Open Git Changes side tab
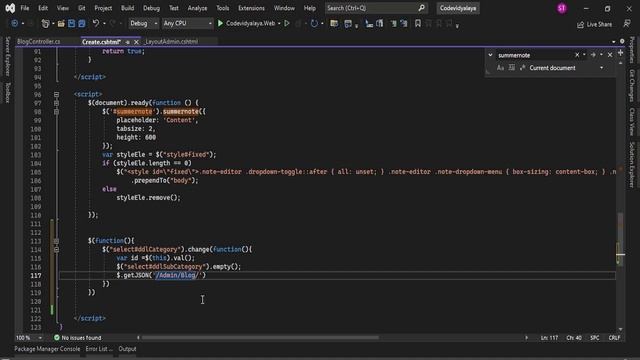The image size is (640, 360). pyautogui.click(x=632, y=85)
